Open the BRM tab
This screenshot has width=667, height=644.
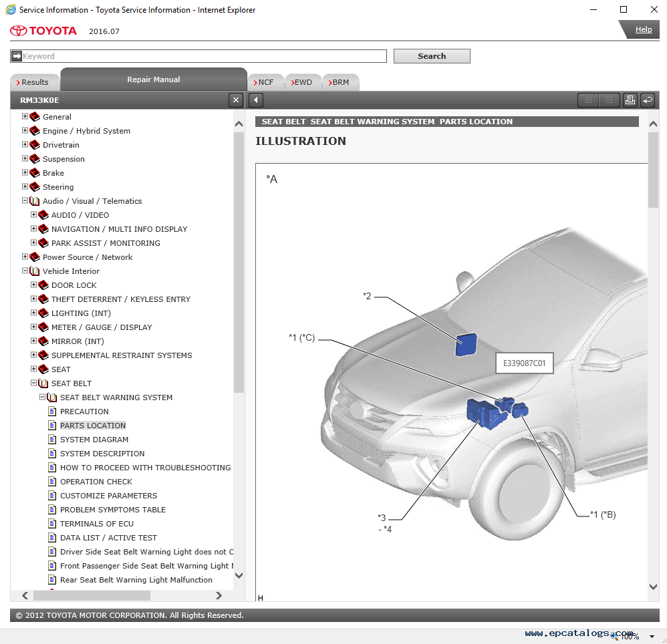tap(340, 82)
